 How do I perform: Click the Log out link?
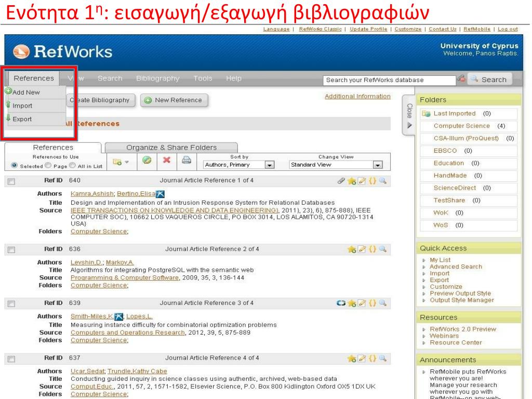(x=508, y=29)
